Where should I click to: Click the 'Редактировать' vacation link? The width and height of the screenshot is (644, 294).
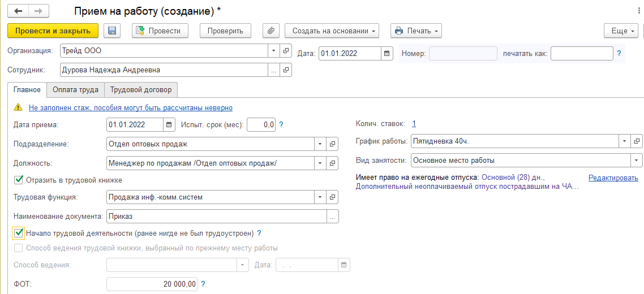pyautogui.click(x=613, y=178)
